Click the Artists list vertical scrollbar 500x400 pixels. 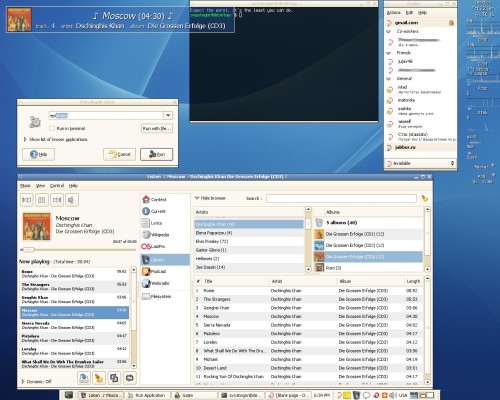[308, 239]
